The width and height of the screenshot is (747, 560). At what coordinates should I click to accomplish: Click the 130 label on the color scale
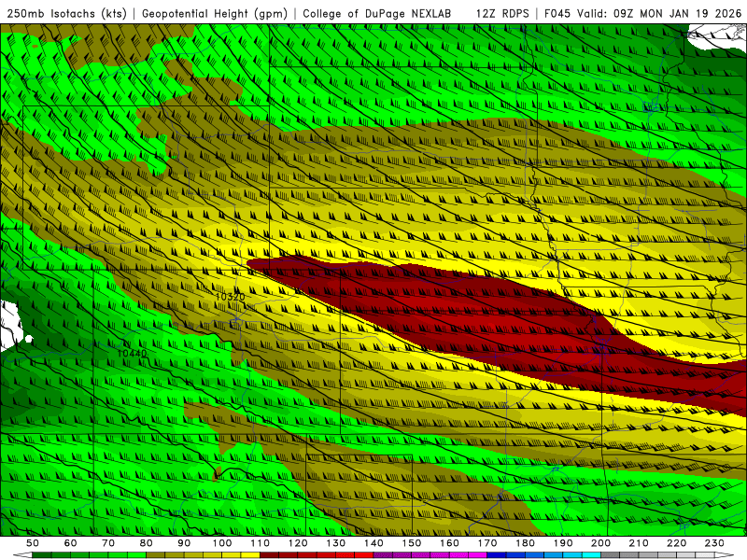point(336,543)
